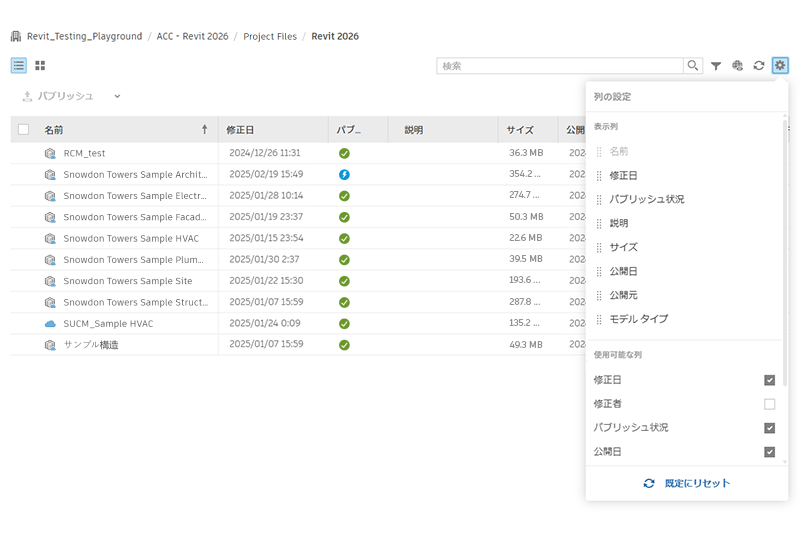Open Snowdon Towers Sample Site file

pos(128,281)
